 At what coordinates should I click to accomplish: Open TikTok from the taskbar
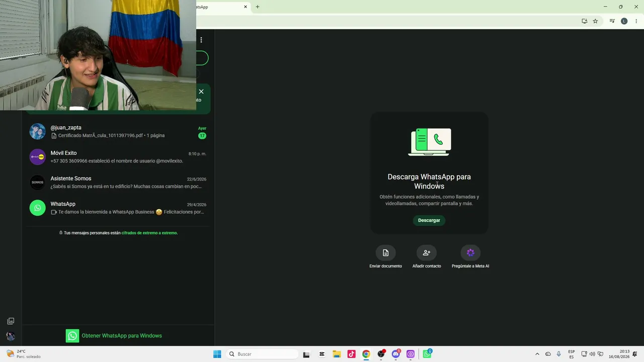pyautogui.click(x=351, y=354)
